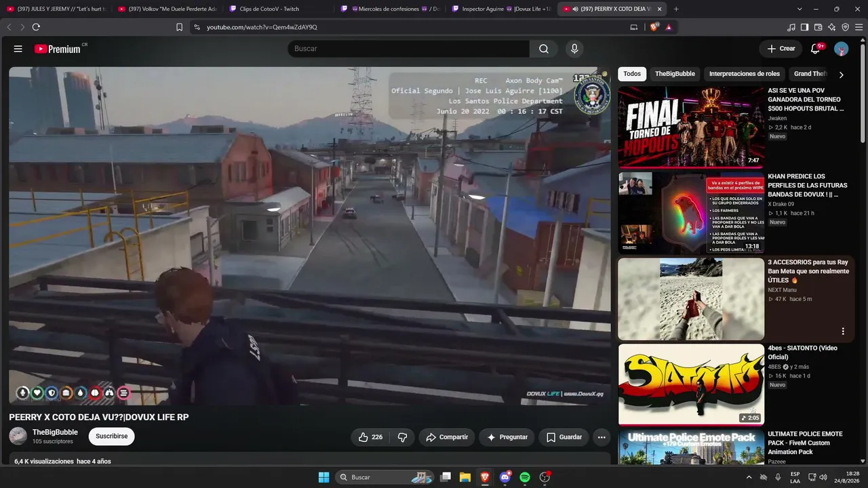Viewport: 868px width, 488px height.
Task: Toggle the Brave sidebar panel
Action: 804,27
